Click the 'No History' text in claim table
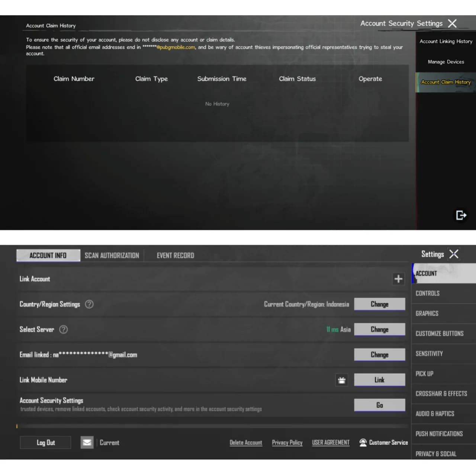 click(x=217, y=104)
